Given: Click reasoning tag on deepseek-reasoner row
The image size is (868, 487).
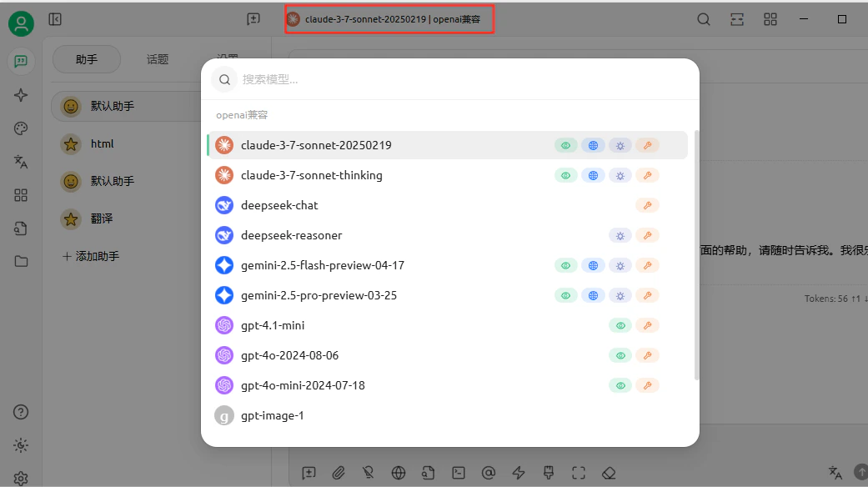Looking at the screenshot, I should tap(620, 236).
